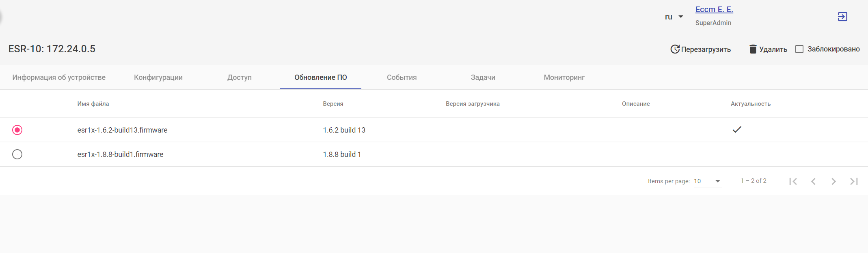868x253 pixels.
Task: Open the Мониторинг tab
Action: pos(564,77)
